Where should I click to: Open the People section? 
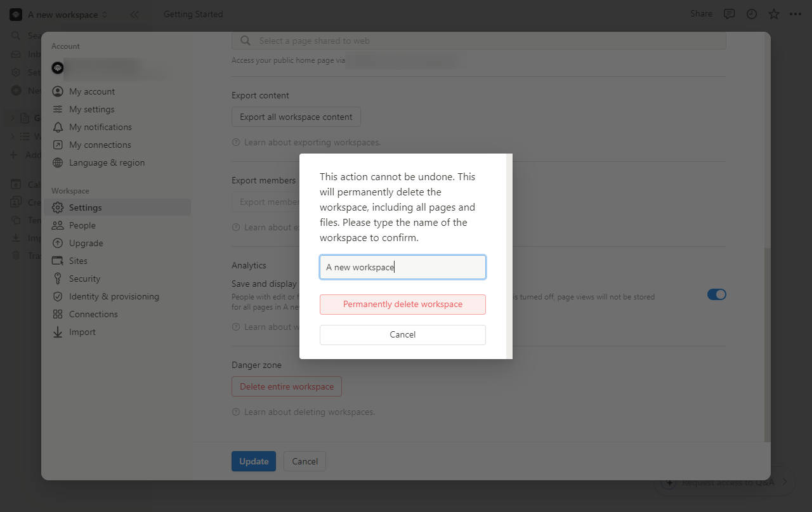[x=117, y=225]
